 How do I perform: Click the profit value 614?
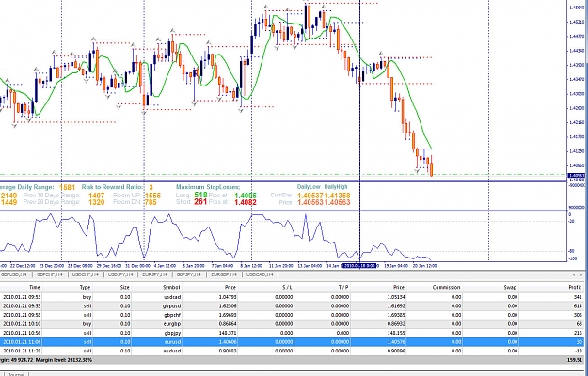[578, 305]
